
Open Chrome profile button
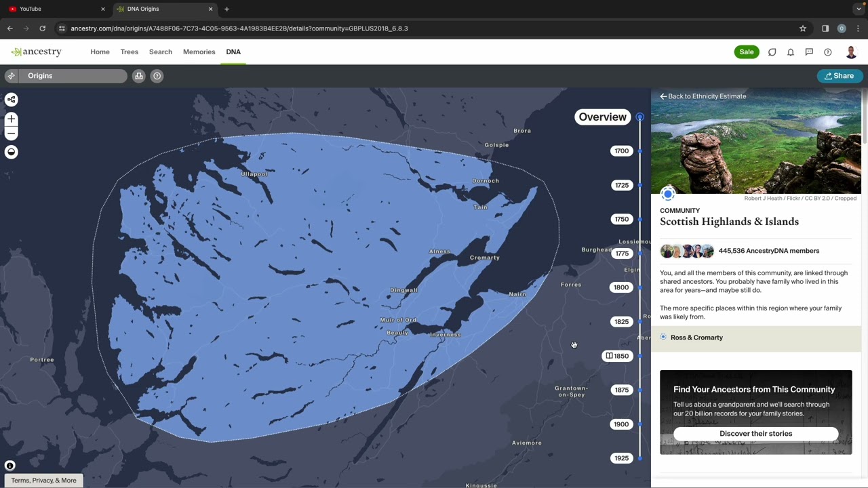tap(842, 28)
